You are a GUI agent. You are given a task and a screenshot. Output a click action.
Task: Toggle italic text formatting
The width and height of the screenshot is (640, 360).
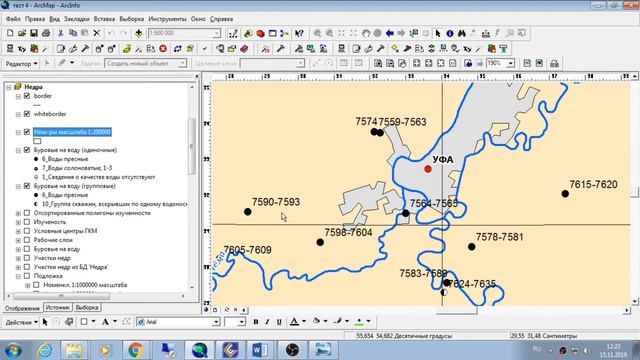267,322
